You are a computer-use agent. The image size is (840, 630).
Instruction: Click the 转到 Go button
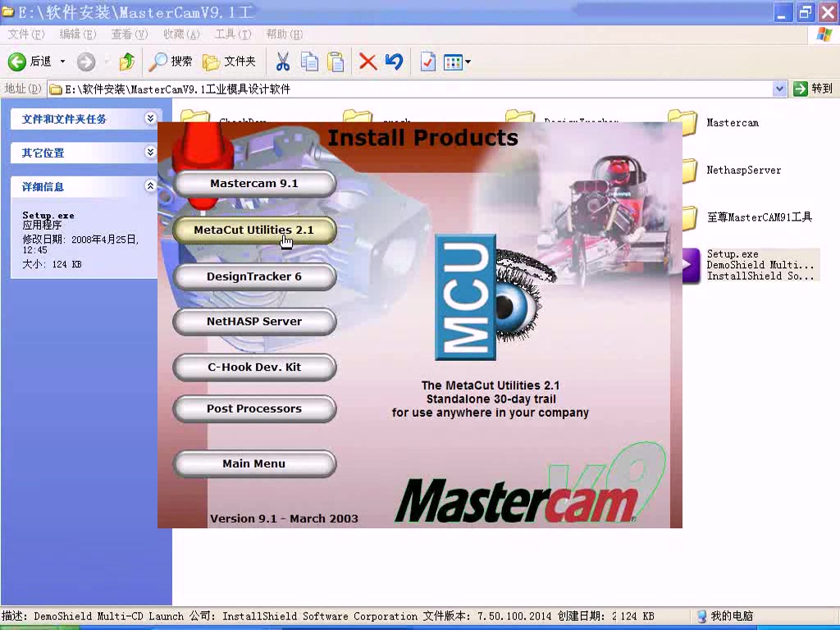(813, 89)
